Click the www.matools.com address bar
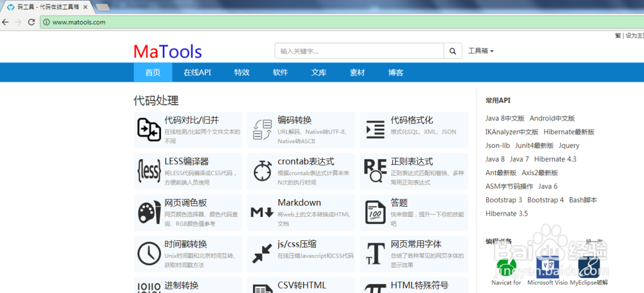This screenshot has height=293, width=644. [x=341, y=22]
